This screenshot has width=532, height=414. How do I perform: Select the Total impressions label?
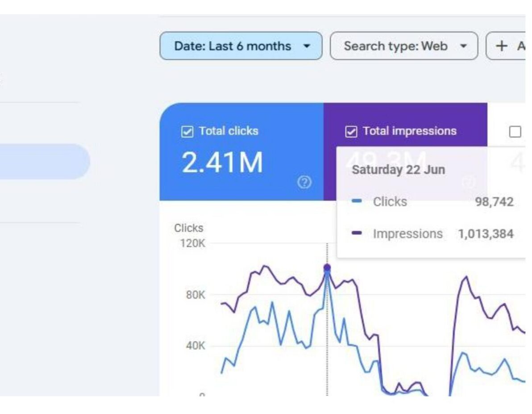click(x=409, y=131)
